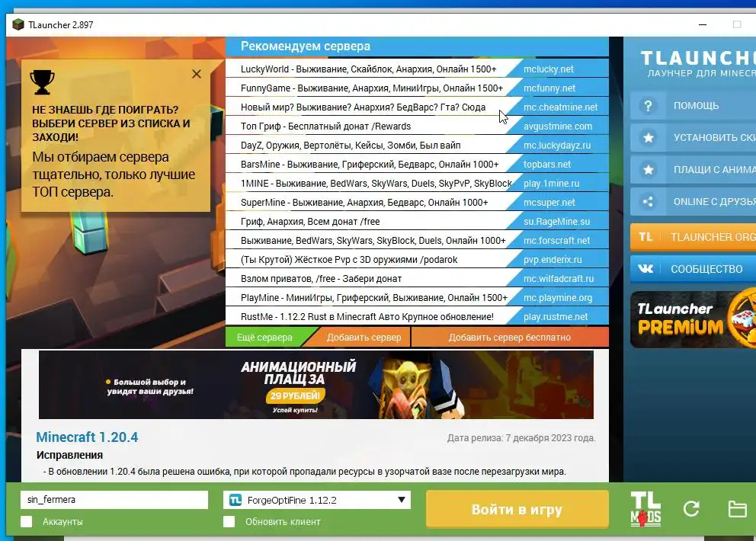This screenshot has width=756, height=541.
Task: Click the mcsuper.net address
Action: [x=549, y=203]
